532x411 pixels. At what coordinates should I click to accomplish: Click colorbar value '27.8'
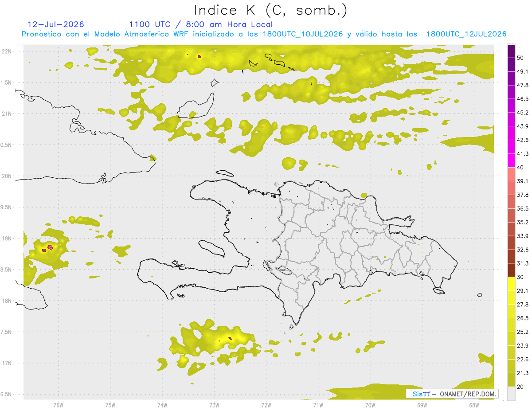(523, 305)
